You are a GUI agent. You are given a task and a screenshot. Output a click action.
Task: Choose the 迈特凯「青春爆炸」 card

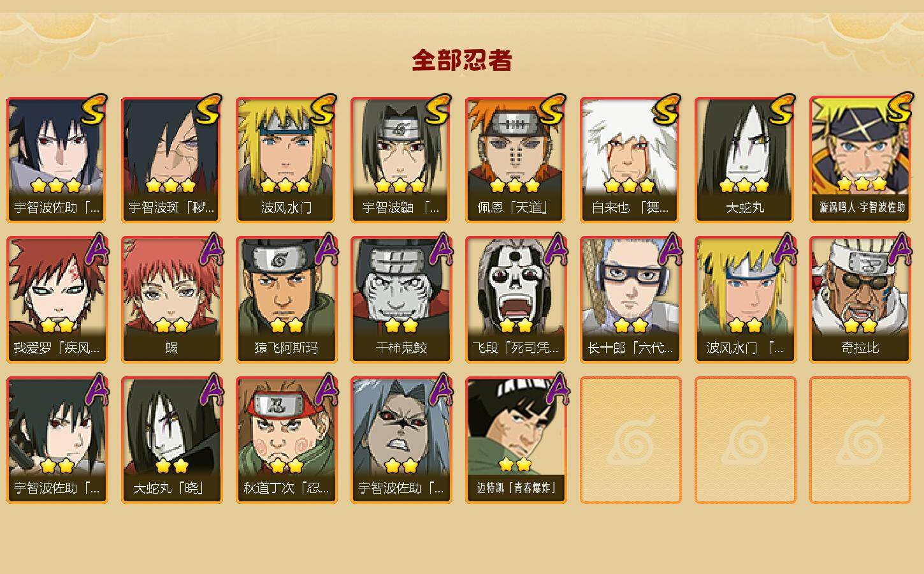click(x=516, y=440)
